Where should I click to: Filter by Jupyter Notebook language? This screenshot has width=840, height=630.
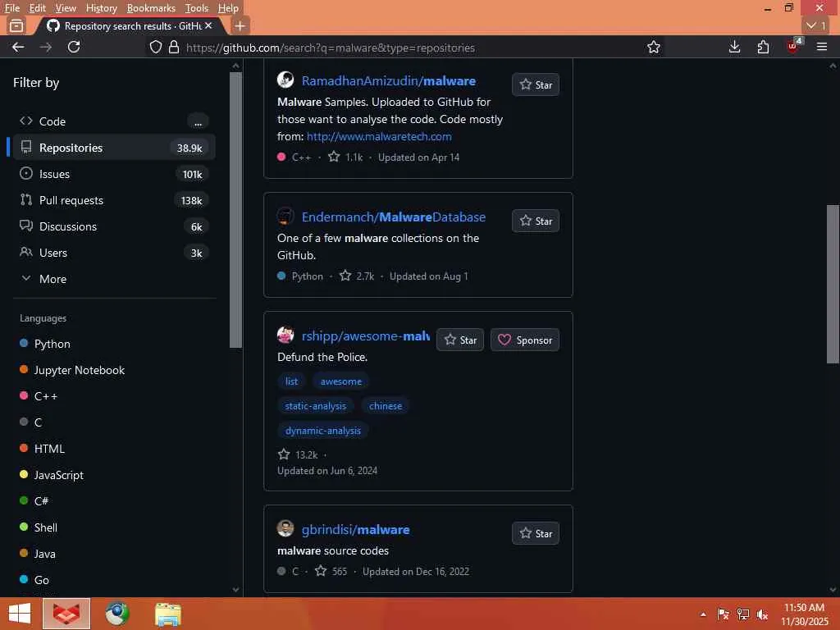[x=72, y=370]
